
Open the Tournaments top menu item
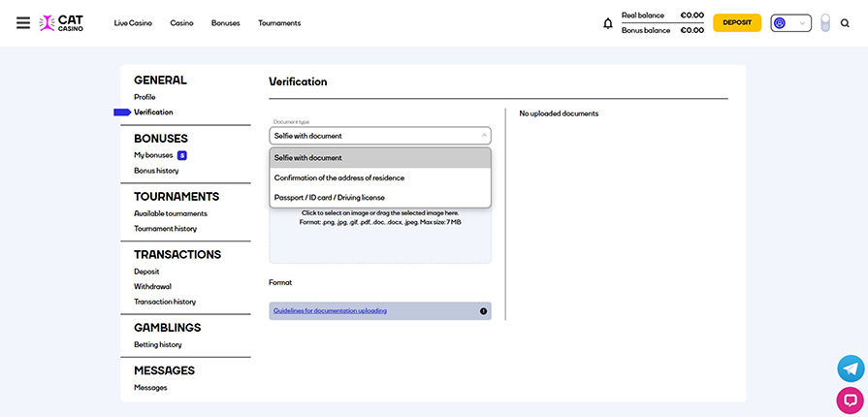[279, 23]
